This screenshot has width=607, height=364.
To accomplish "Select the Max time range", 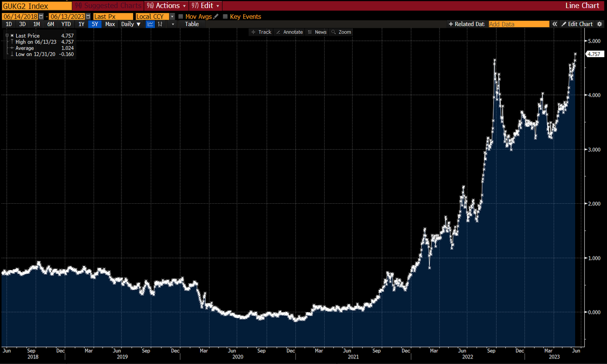I will pyautogui.click(x=110, y=24).
